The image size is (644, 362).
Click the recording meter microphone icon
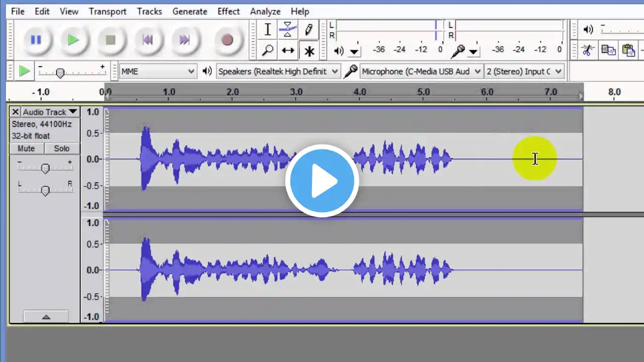click(x=458, y=50)
